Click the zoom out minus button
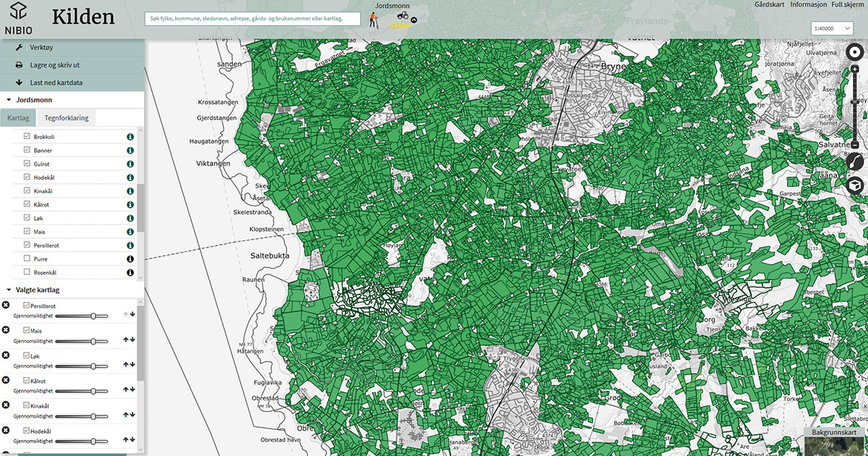868x456 pixels. (x=855, y=145)
